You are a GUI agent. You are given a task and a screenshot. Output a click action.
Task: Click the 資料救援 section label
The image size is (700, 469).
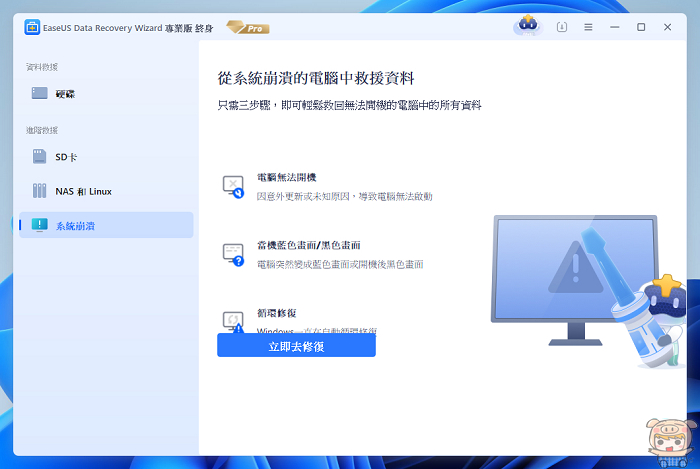(x=42, y=67)
